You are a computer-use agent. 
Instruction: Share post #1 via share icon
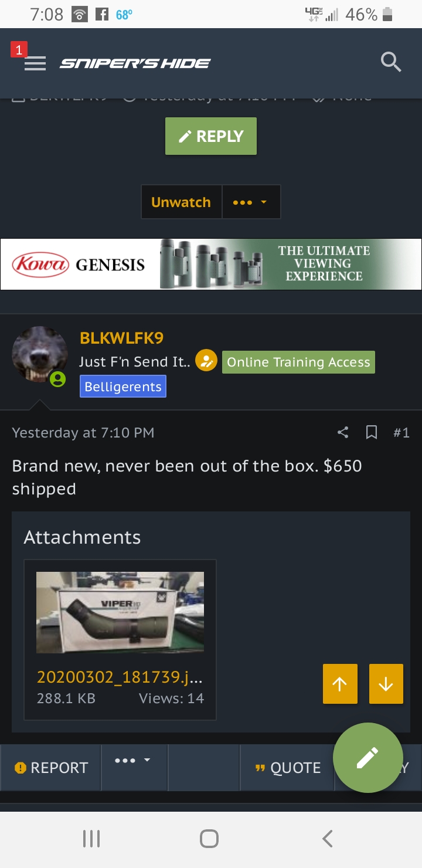point(343,433)
